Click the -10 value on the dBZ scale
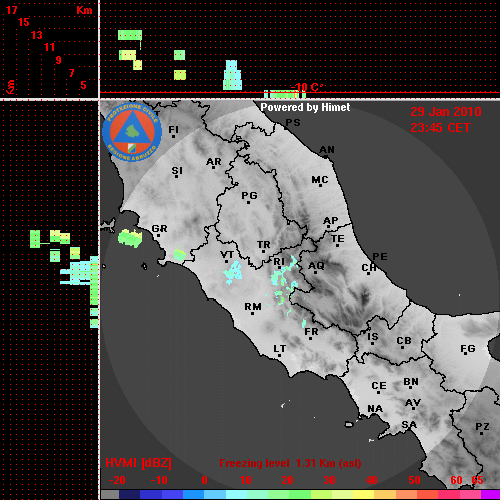The width and height of the screenshot is (500, 500). click(x=159, y=480)
